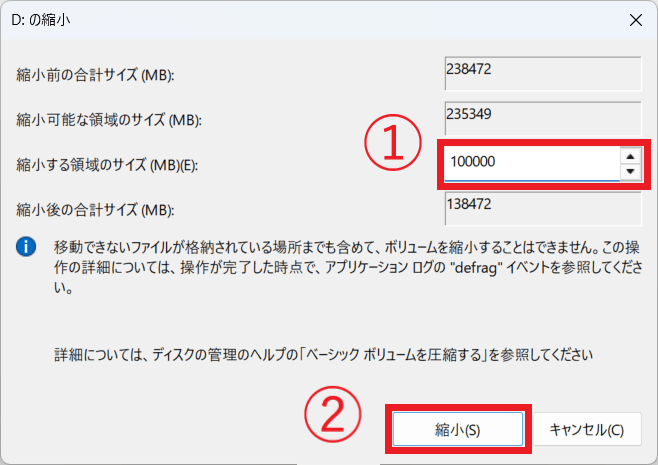Image resolution: width=658 pixels, height=465 pixels.
Task: Click the 縮小可能な領域のサイズ (MB) label
Action: [110, 120]
